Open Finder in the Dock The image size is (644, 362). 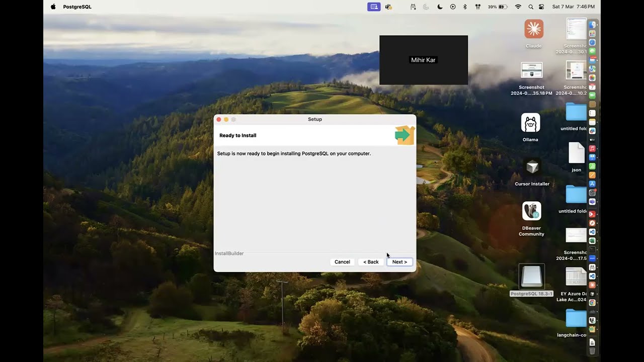[x=592, y=25]
